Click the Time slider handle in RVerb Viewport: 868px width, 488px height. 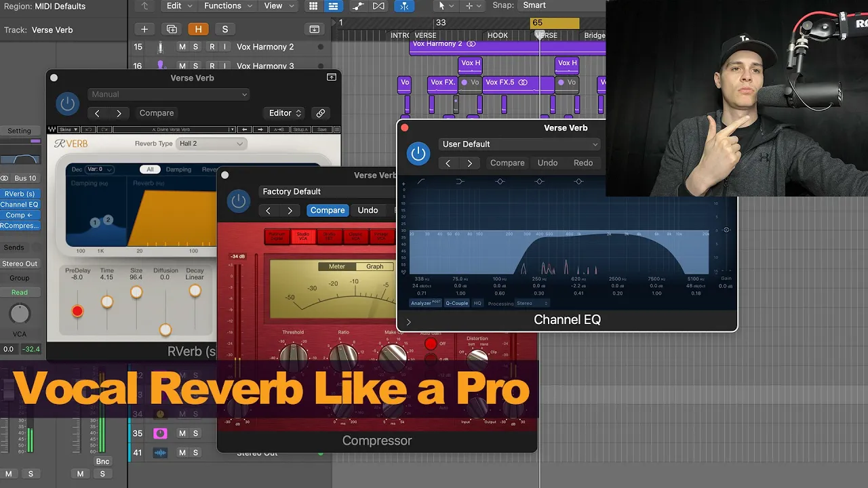(x=107, y=301)
